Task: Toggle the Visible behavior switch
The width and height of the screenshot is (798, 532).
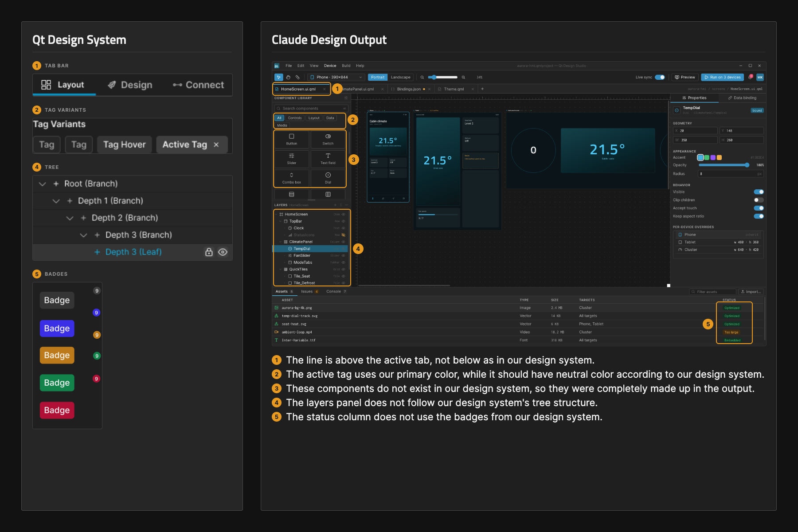Action: [759, 192]
